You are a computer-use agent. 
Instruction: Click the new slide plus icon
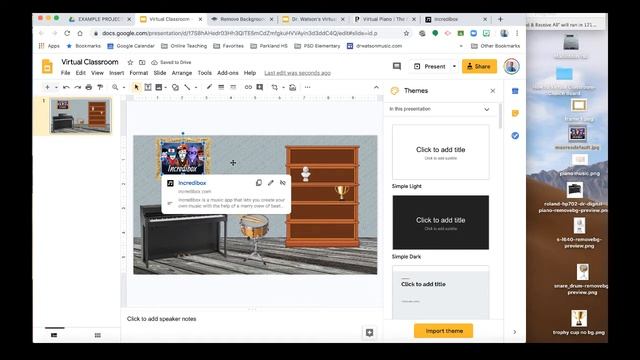click(x=47, y=87)
